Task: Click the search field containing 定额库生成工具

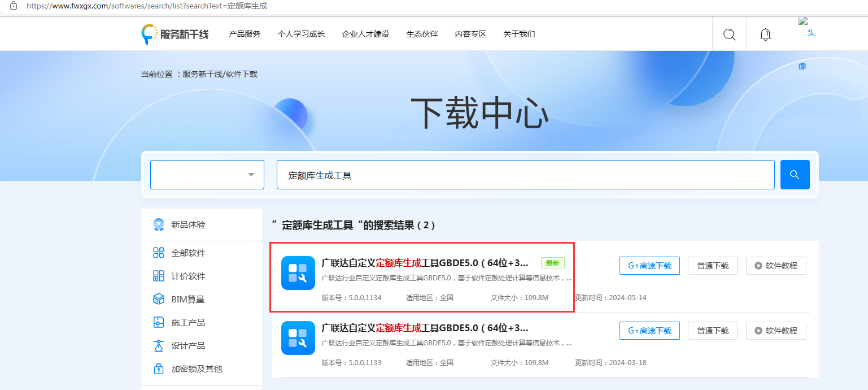Action: coord(525,175)
